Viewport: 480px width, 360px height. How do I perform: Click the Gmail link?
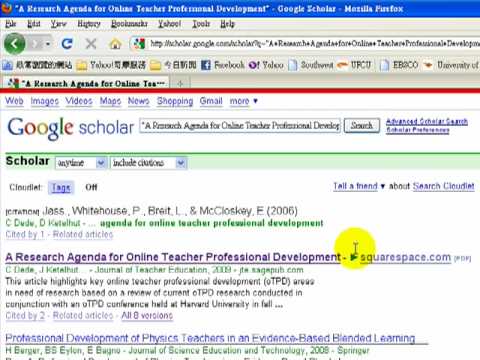[x=211, y=101]
